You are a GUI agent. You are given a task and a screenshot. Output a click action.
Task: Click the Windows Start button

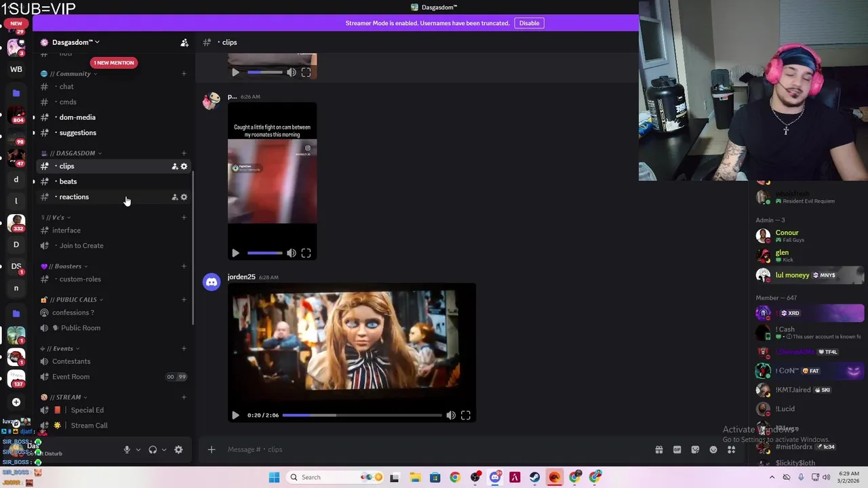(x=274, y=477)
